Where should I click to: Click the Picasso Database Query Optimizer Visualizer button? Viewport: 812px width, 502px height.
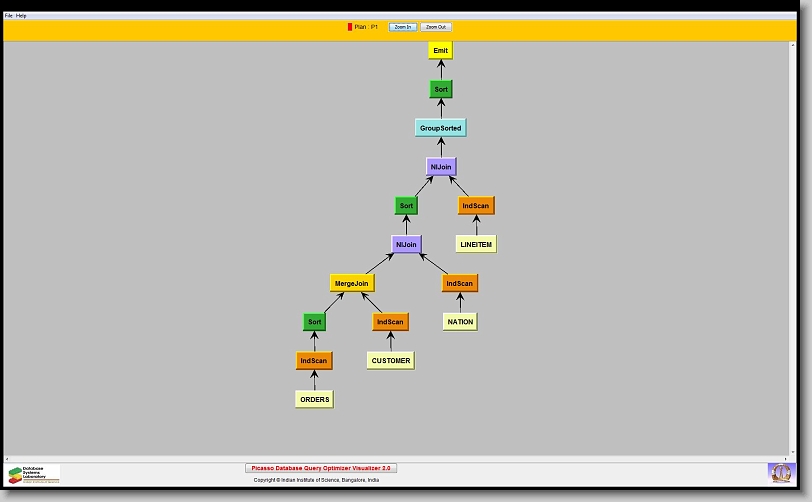pyautogui.click(x=321, y=468)
